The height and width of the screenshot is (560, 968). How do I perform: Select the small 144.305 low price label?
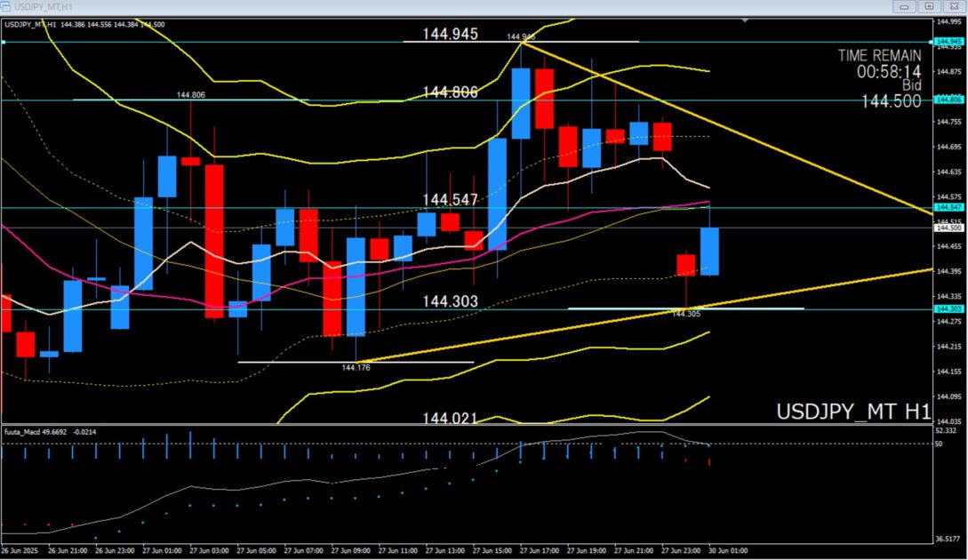coord(686,314)
